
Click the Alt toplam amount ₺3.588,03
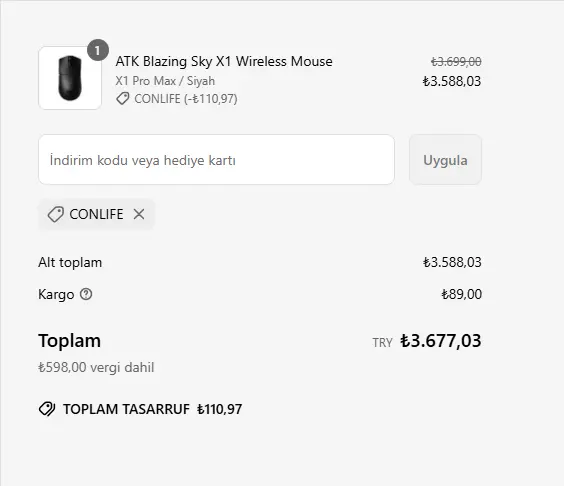click(x=452, y=262)
